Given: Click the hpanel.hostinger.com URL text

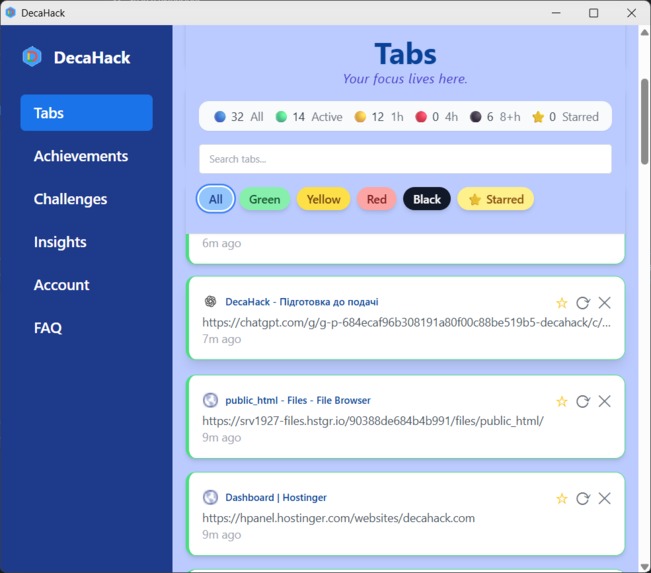Looking at the screenshot, I should (x=338, y=518).
